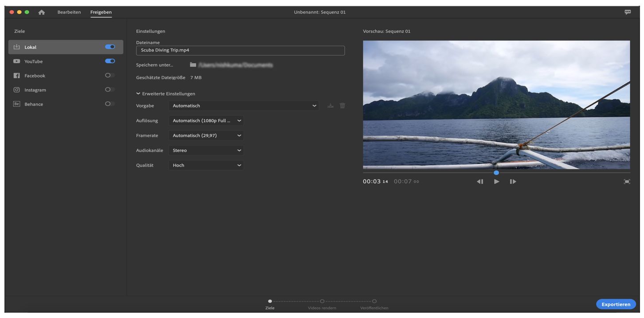Click the Facebook logo icon
The image size is (644, 318).
click(17, 76)
